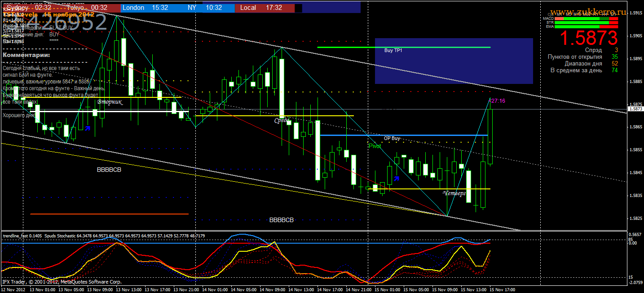
Task: Select the magenta 27:16 candle timer
Action: (x=498, y=101)
